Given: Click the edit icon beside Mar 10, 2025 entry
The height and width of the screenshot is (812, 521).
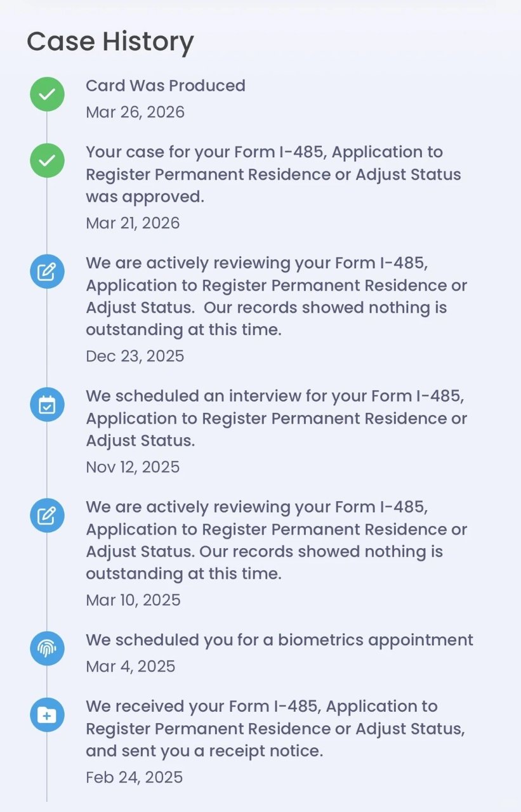Looking at the screenshot, I should click(x=47, y=516).
